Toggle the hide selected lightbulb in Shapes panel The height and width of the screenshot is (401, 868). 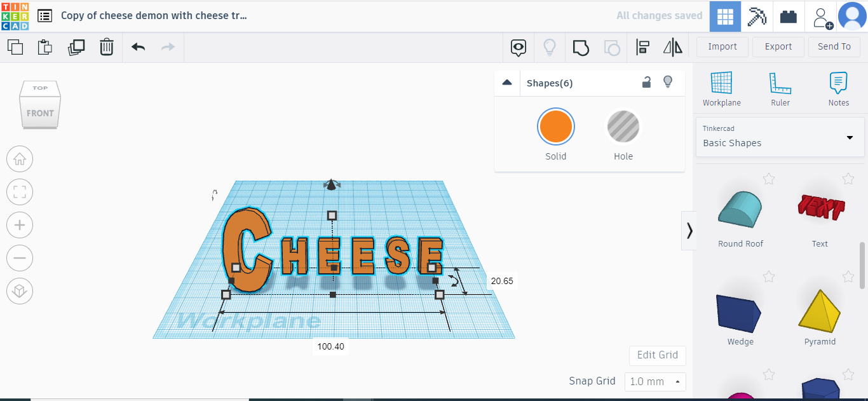(668, 83)
